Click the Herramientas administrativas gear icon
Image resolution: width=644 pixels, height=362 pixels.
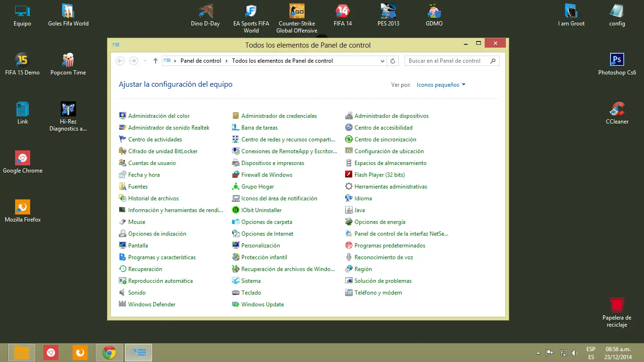coord(349,187)
